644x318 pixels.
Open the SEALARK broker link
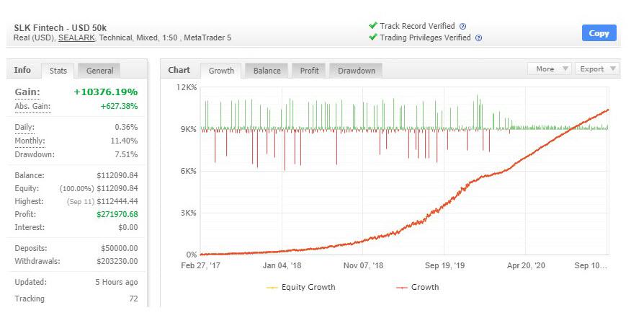[76, 37]
